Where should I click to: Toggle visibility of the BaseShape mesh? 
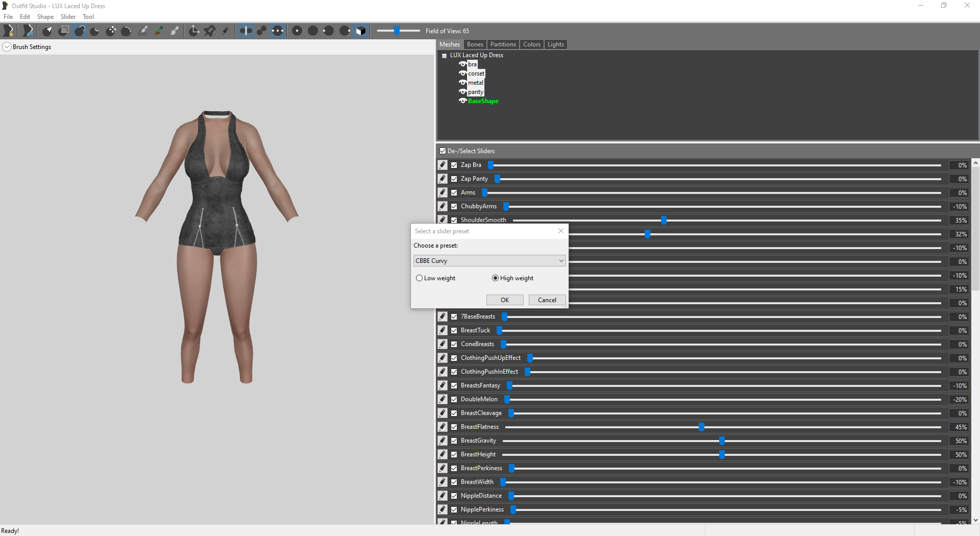tap(462, 101)
